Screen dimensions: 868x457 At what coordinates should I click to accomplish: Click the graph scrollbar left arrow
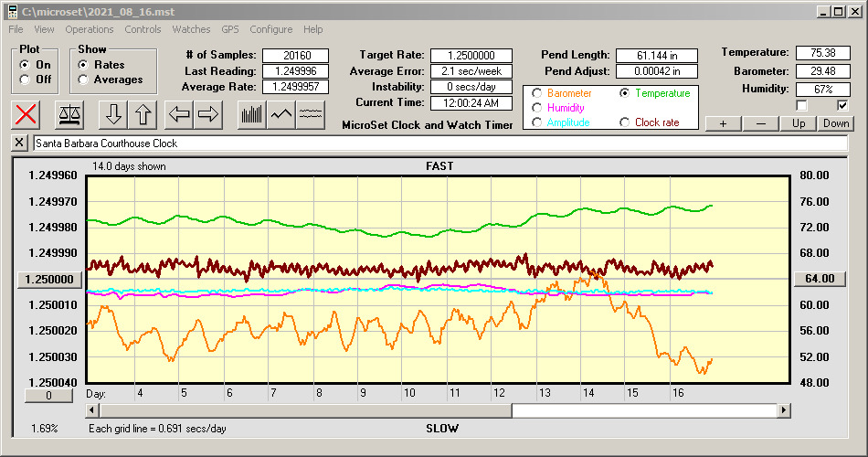92,410
